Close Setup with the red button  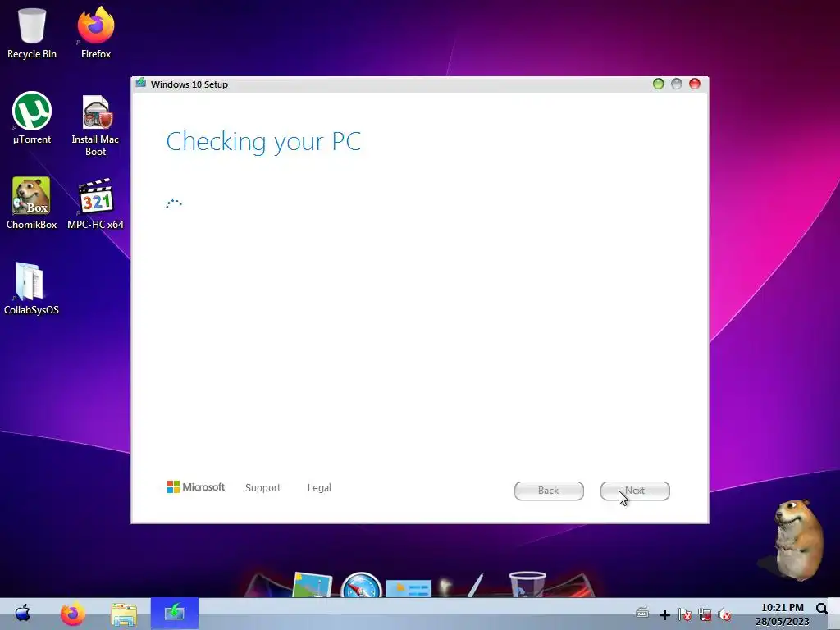[695, 84]
